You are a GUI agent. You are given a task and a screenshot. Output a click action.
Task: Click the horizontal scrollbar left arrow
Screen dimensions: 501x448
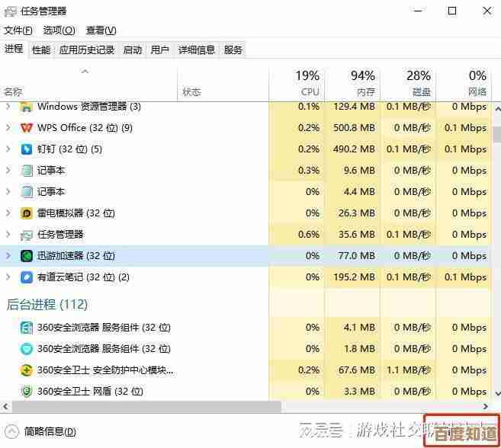5,407
